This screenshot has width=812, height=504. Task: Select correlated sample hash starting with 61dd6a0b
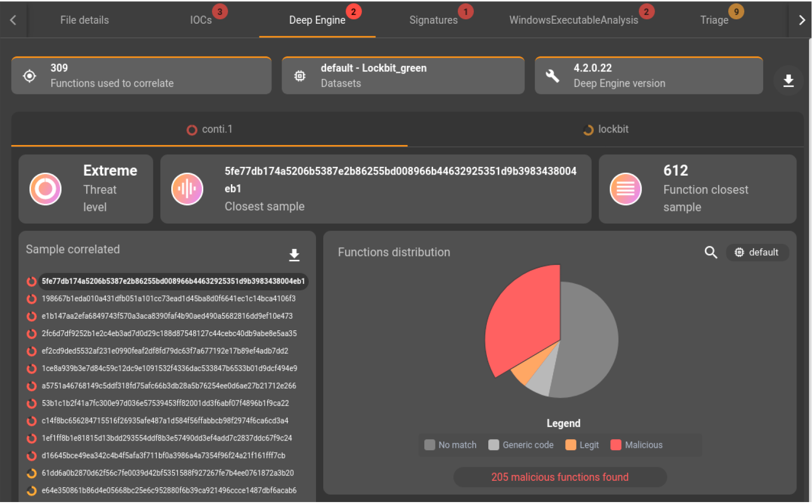pos(167,473)
